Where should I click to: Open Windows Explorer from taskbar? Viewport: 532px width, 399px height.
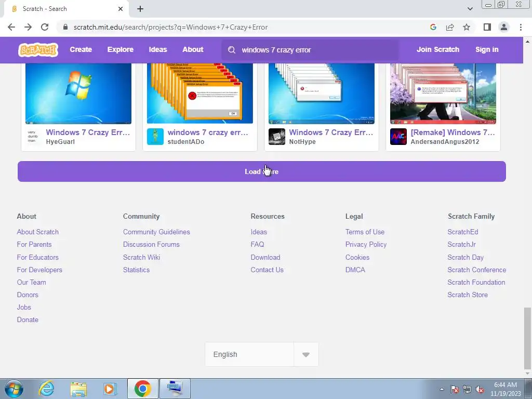point(78,389)
